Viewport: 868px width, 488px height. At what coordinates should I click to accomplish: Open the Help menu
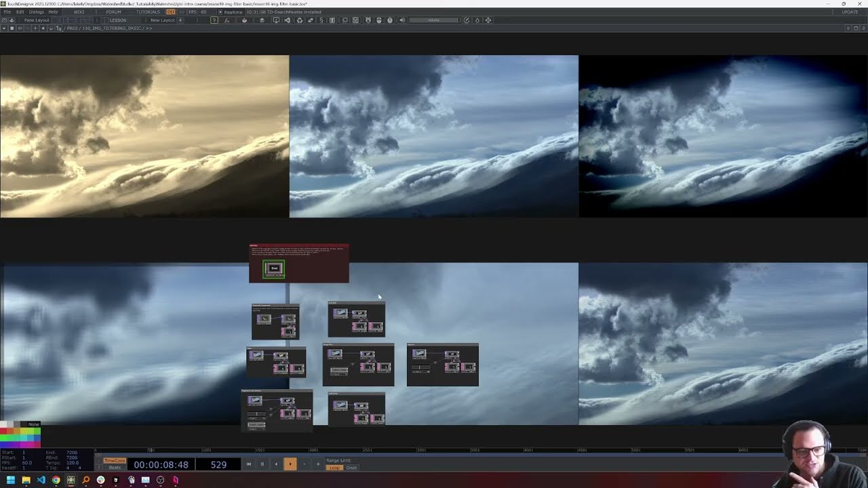[53, 12]
